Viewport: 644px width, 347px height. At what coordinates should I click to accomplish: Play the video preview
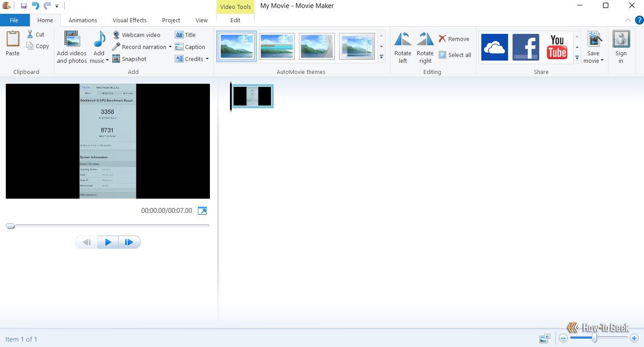107,242
